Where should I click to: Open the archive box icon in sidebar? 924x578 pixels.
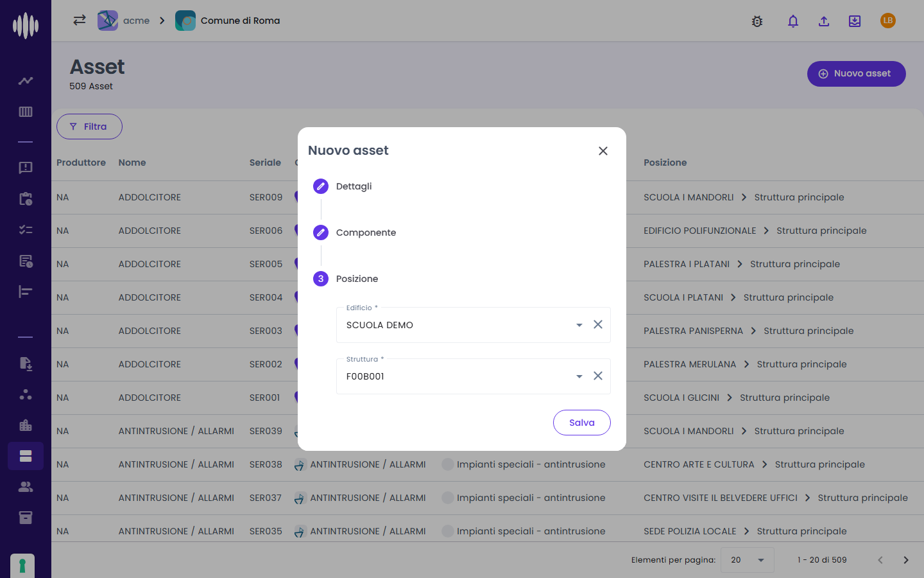click(26, 518)
